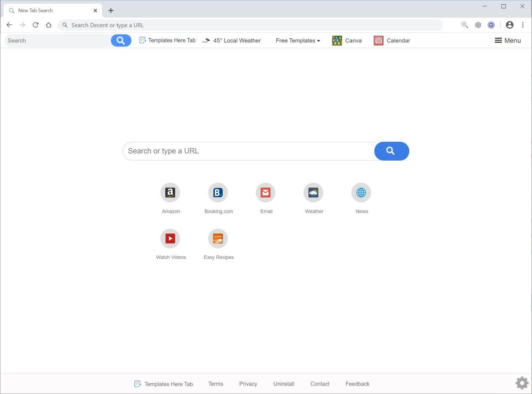The height and width of the screenshot is (394, 532).
Task: Open the News globe shortcut icon
Action: point(361,193)
